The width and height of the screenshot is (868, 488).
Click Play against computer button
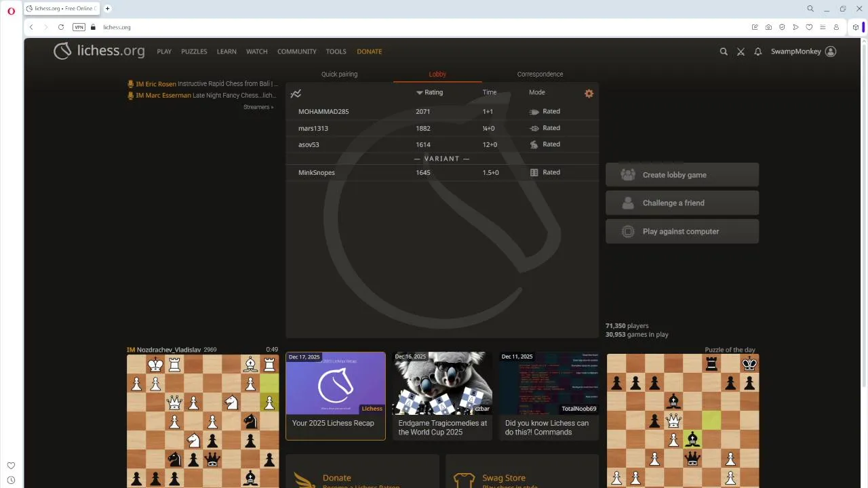tap(682, 231)
